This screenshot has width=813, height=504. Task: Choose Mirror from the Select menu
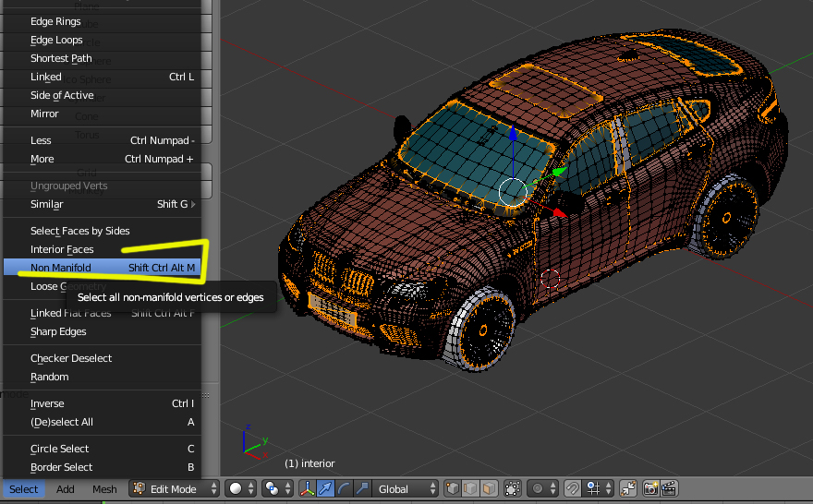(x=103, y=114)
